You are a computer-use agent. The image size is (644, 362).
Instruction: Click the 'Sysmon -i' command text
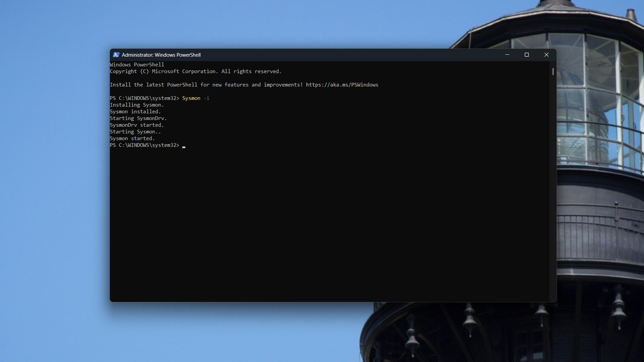[x=196, y=98]
